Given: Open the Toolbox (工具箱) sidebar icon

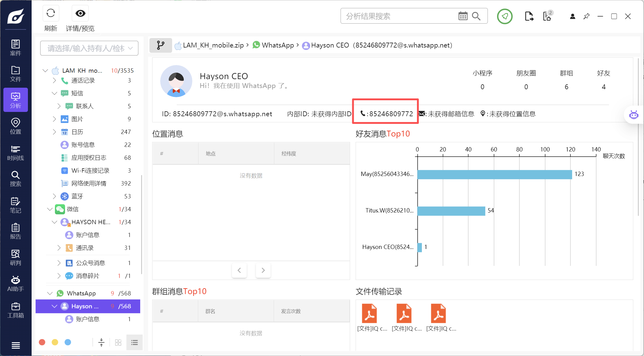Looking at the screenshot, I should pyautogui.click(x=15, y=310).
